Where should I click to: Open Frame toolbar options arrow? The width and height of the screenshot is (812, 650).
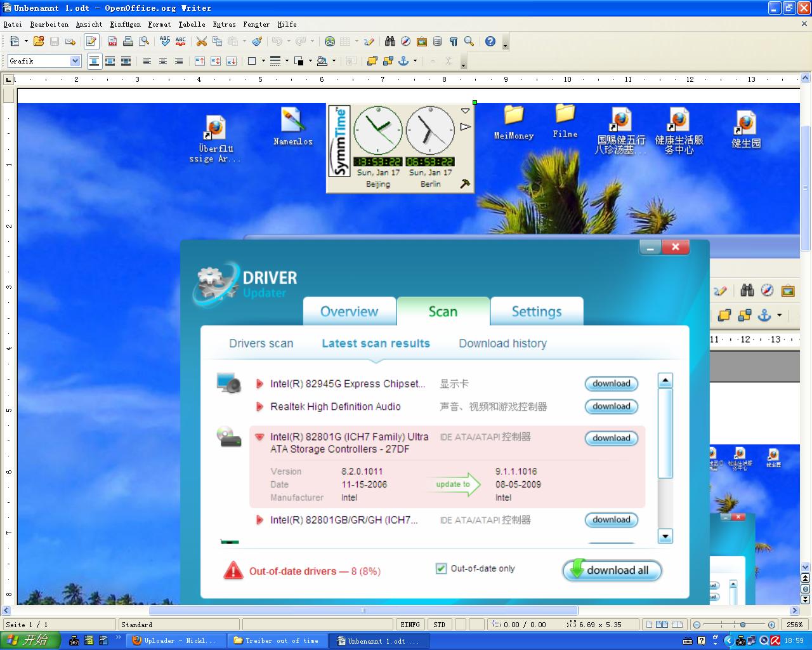tap(464, 64)
